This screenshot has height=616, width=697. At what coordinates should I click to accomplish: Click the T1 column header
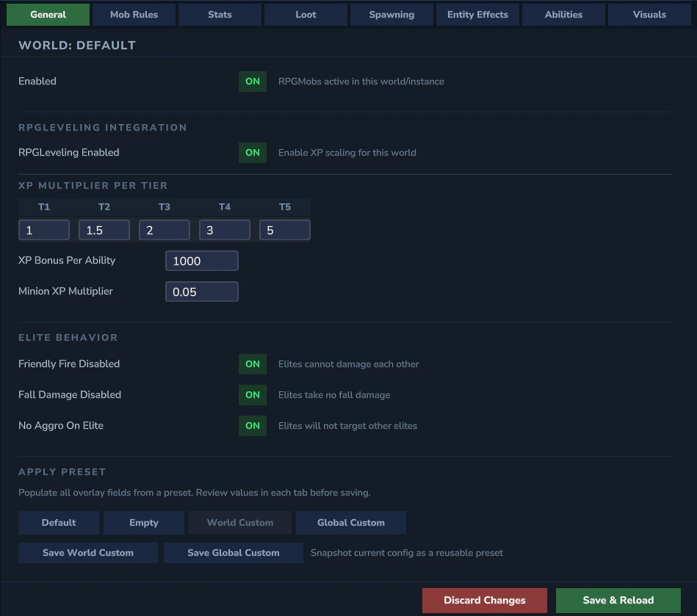point(44,207)
